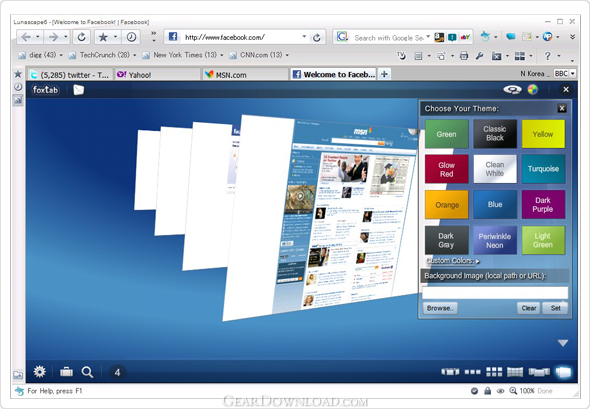
Task: Toggle the lock icon in status bar
Action: [x=488, y=391]
